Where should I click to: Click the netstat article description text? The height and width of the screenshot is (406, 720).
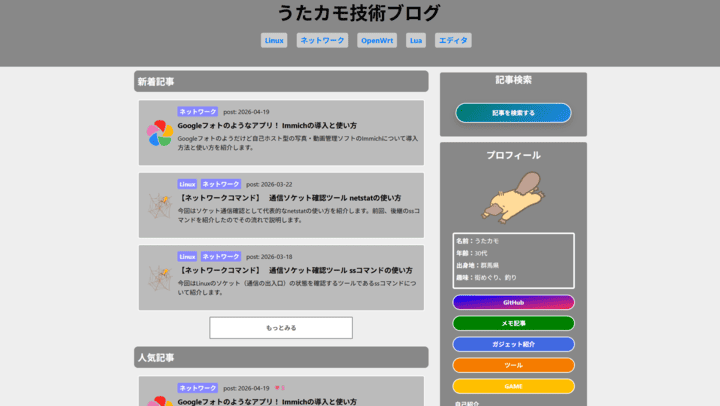point(298,216)
